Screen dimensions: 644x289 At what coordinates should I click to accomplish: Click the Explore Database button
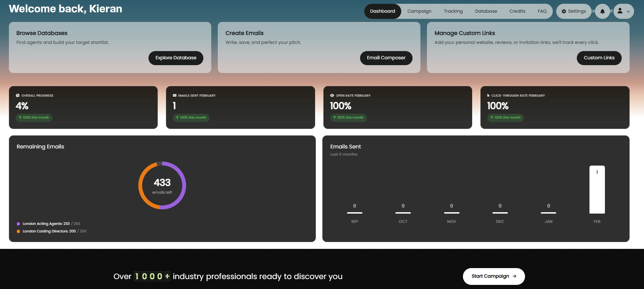tap(176, 58)
